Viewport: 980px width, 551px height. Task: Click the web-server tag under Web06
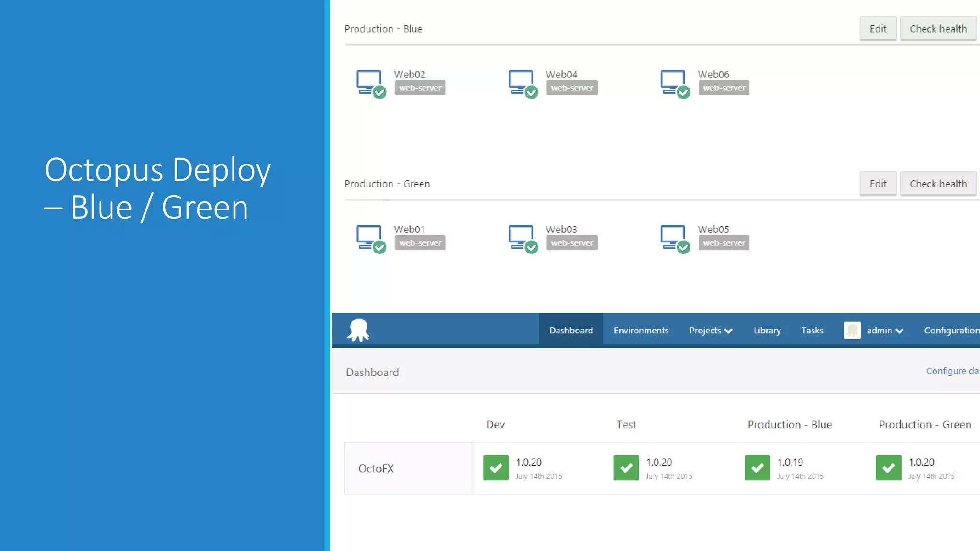tap(724, 88)
